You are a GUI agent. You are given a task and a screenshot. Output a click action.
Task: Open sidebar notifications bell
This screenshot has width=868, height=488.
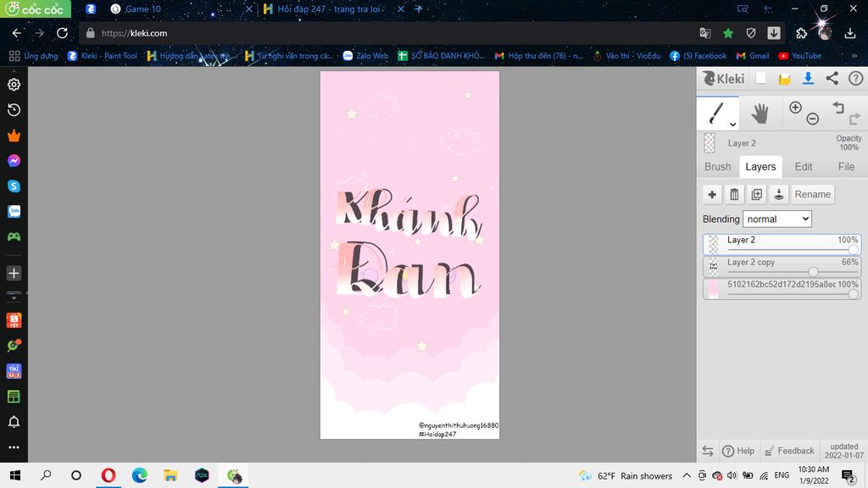tap(14, 422)
